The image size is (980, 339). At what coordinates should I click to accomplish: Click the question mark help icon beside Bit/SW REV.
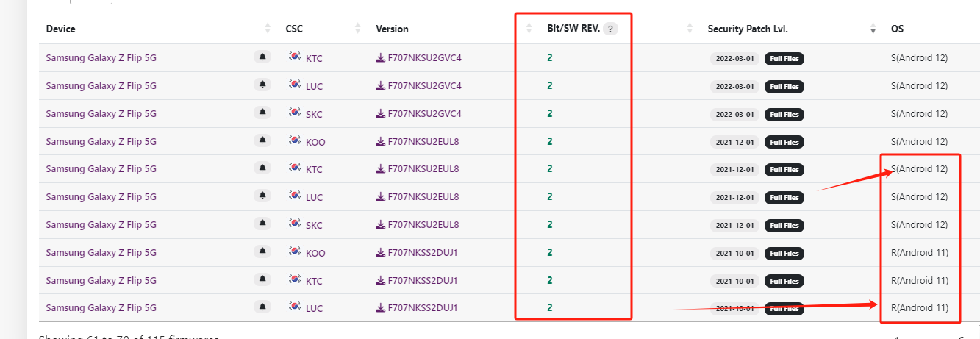point(609,29)
